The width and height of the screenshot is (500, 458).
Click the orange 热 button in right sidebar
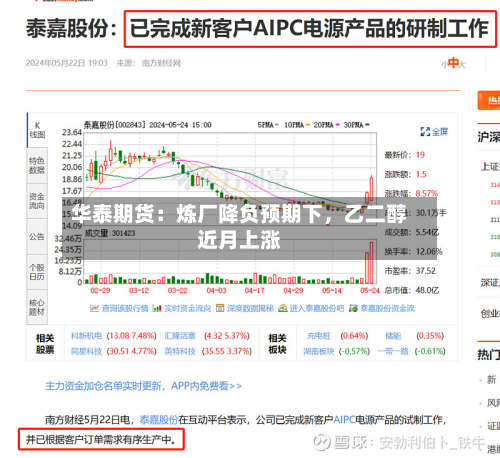click(x=489, y=100)
